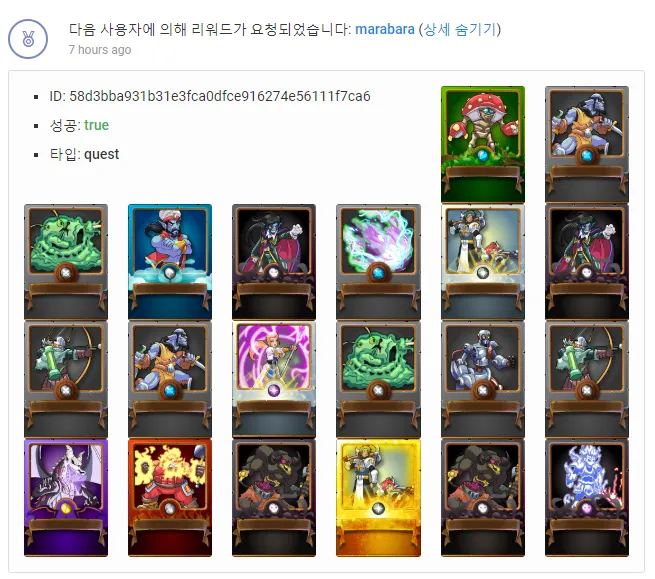Open marabara's user profile link
The width and height of the screenshot is (655, 579).
(x=385, y=29)
